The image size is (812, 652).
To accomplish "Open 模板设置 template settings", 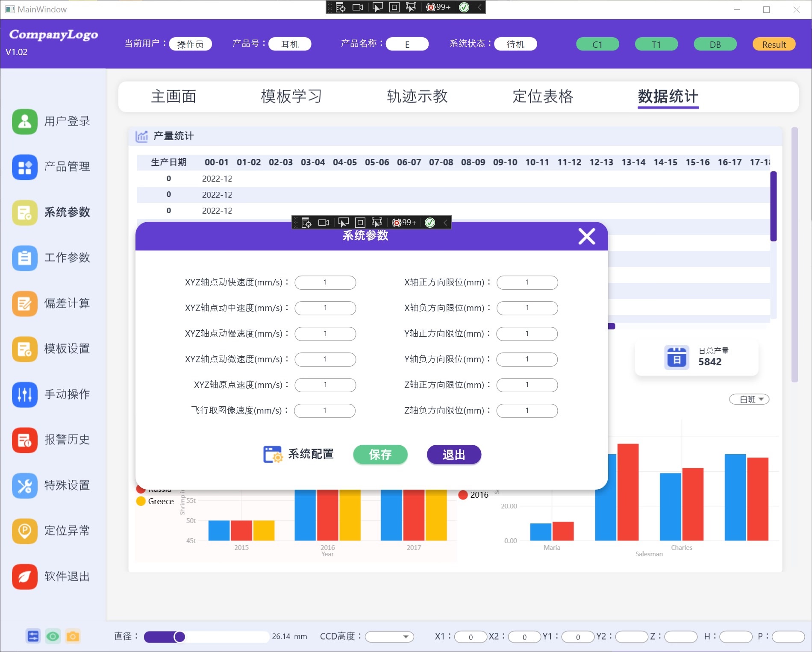I will click(24, 349).
